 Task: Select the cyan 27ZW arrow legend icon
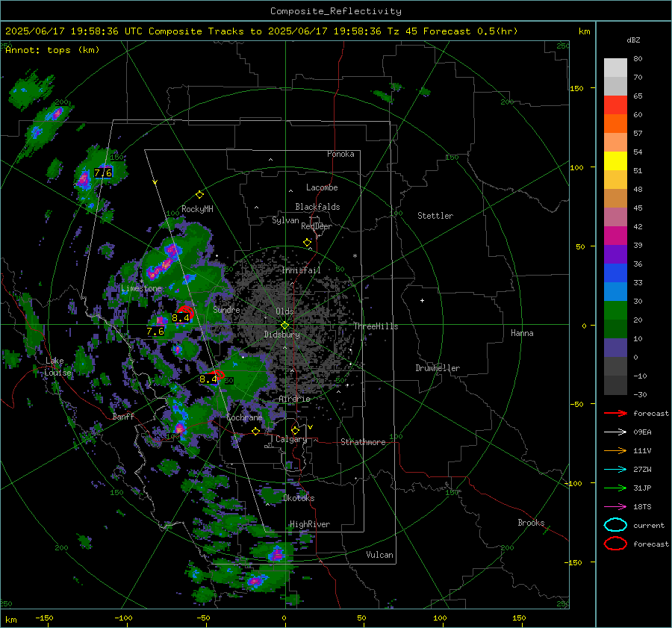coord(615,470)
